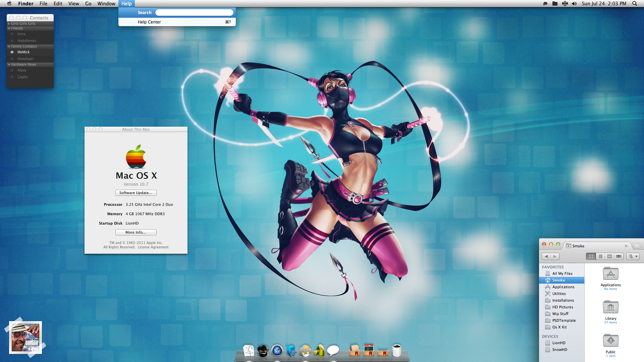Image resolution: width=644 pixels, height=362 pixels.
Task: Launch the black magic hat app in Dock
Action: (263, 351)
